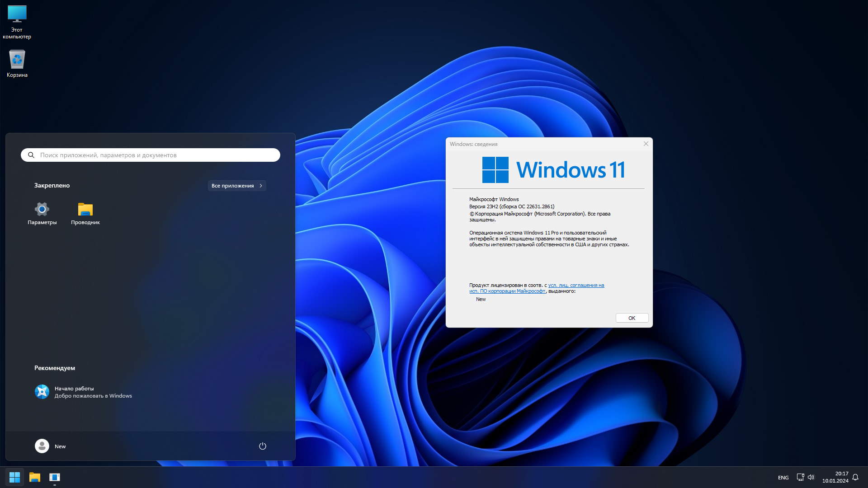This screenshot has height=488, width=868.
Task: Click the volume speaker tray icon
Action: (x=811, y=477)
